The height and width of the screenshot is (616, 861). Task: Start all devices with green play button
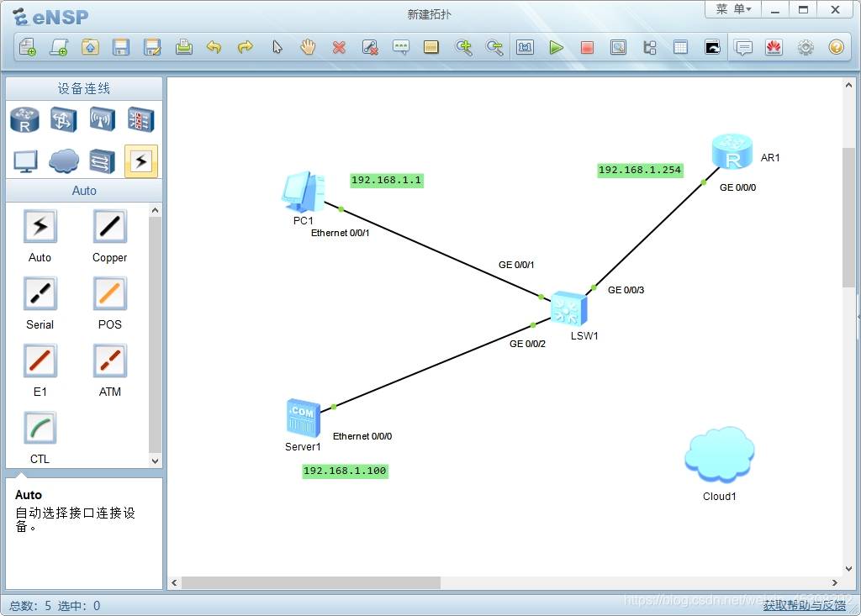point(556,48)
